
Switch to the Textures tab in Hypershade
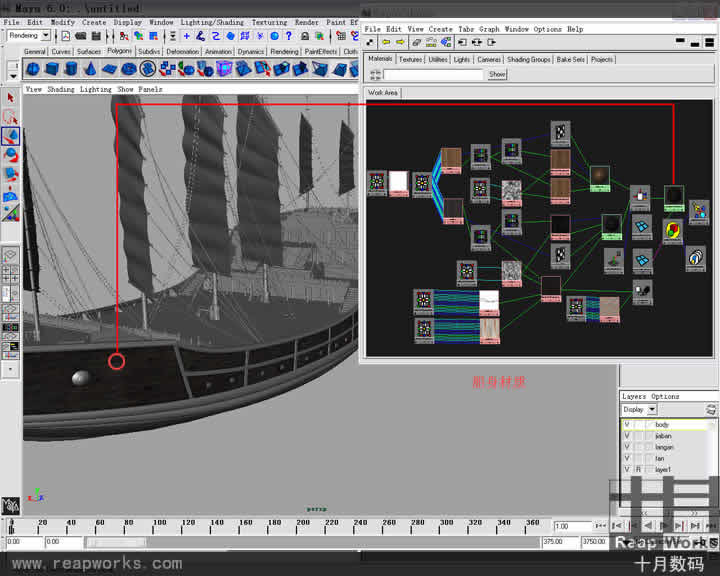[410, 60]
